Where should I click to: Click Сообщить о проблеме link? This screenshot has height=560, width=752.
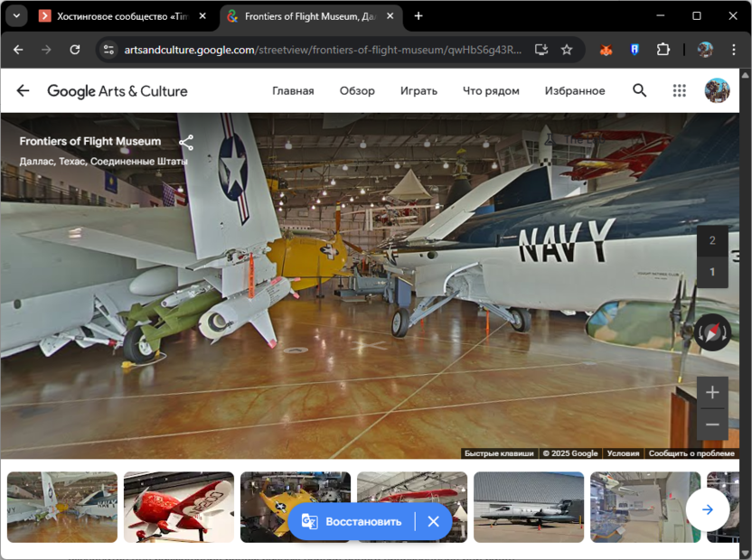[691, 453]
